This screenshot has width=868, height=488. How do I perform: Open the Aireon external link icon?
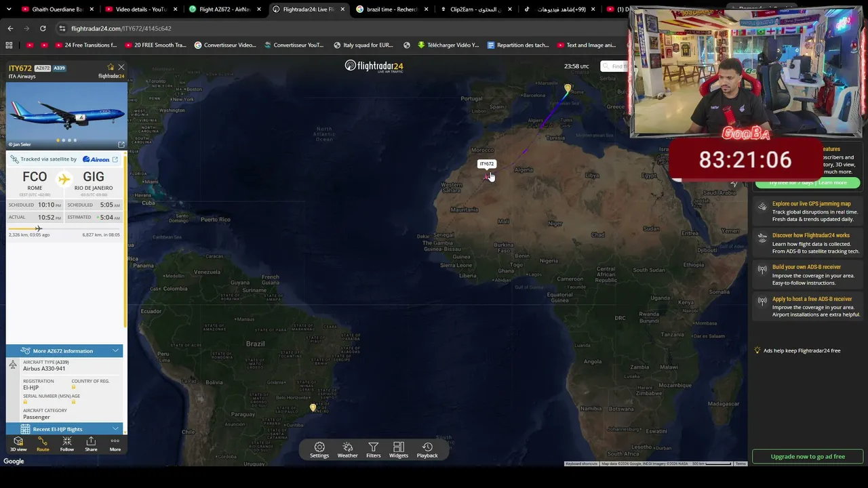tap(115, 159)
